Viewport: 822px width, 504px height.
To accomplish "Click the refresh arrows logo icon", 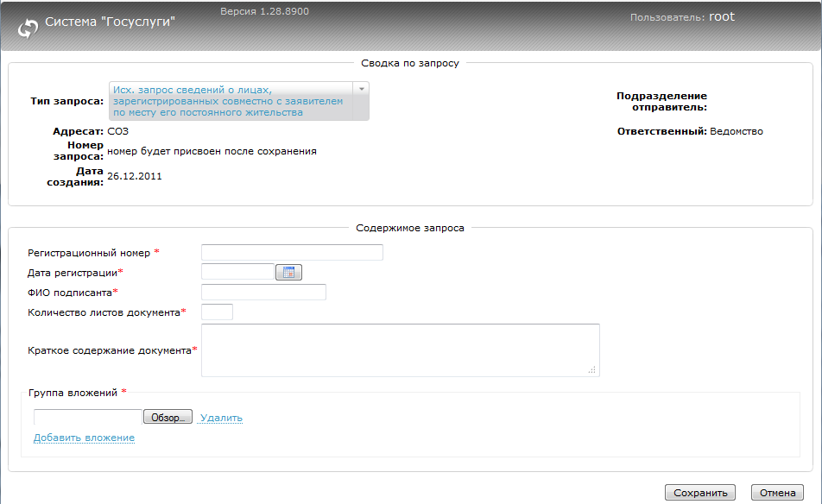I will (x=28, y=28).
